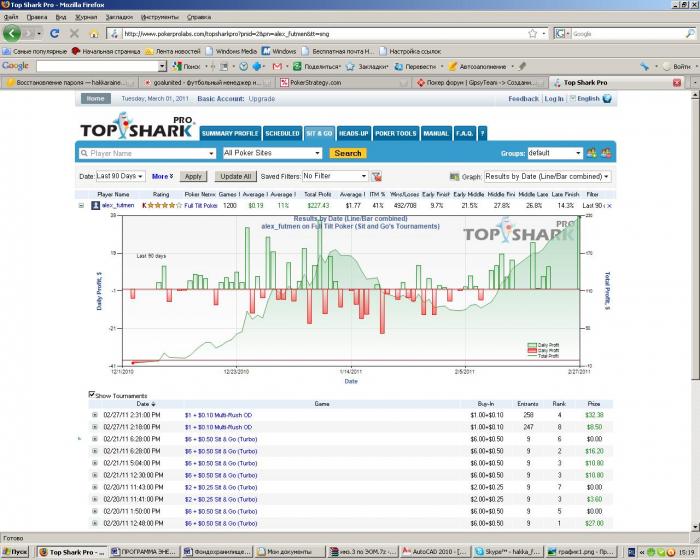Click the stop loading X icon
Viewport: 700px width, 560px height.
click(x=74, y=33)
